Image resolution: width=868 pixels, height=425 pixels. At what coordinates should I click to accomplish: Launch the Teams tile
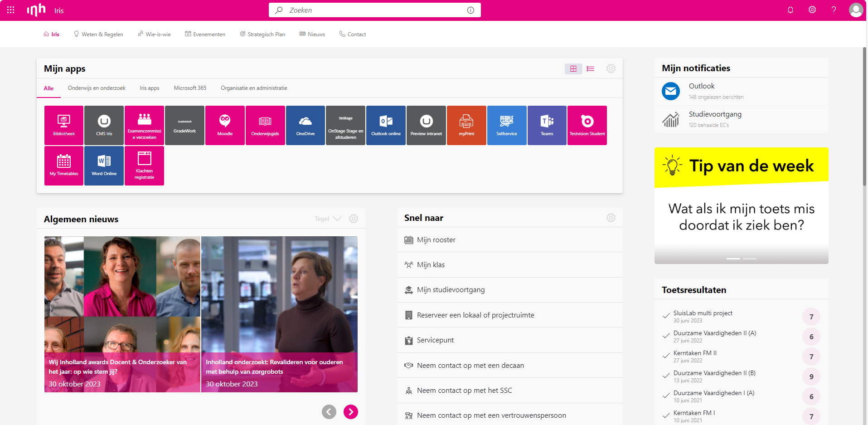click(x=547, y=125)
